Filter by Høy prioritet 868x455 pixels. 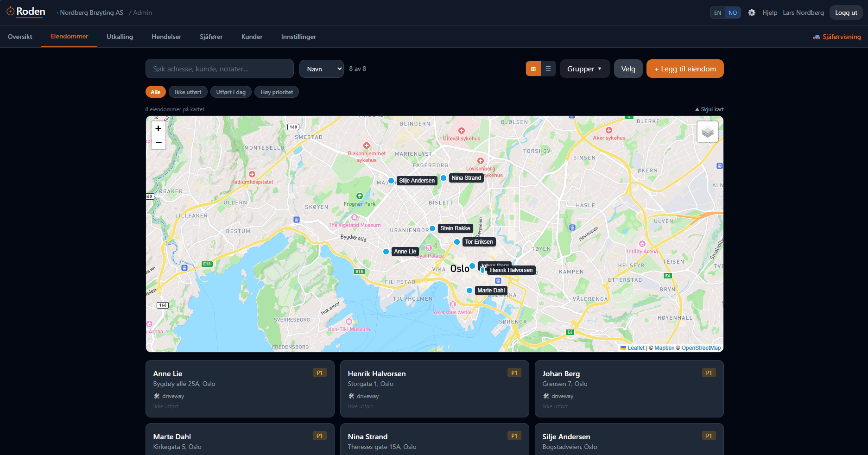tap(277, 92)
